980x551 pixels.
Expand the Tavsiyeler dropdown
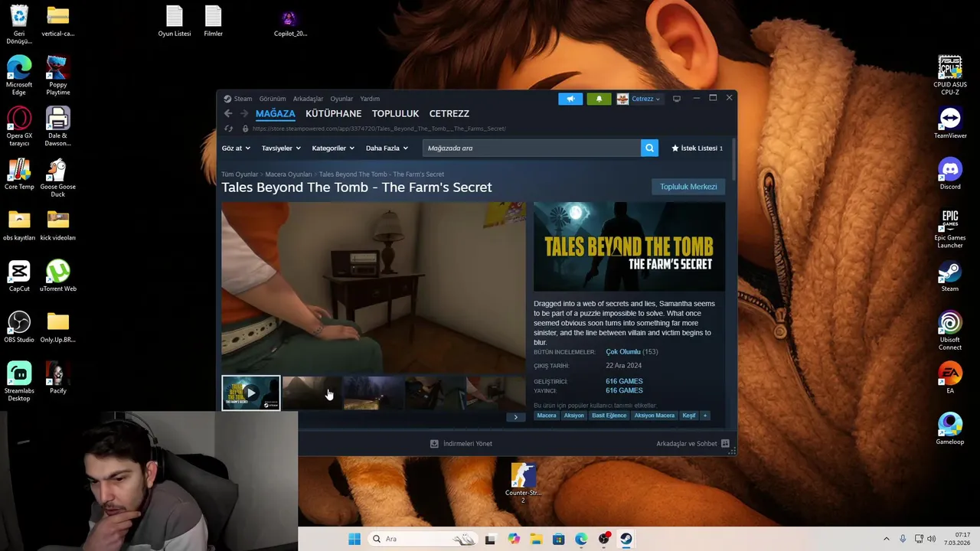pyautogui.click(x=281, y=148)
